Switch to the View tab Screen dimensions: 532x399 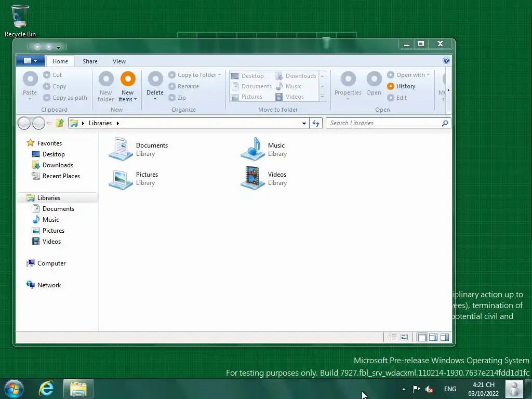119,61
